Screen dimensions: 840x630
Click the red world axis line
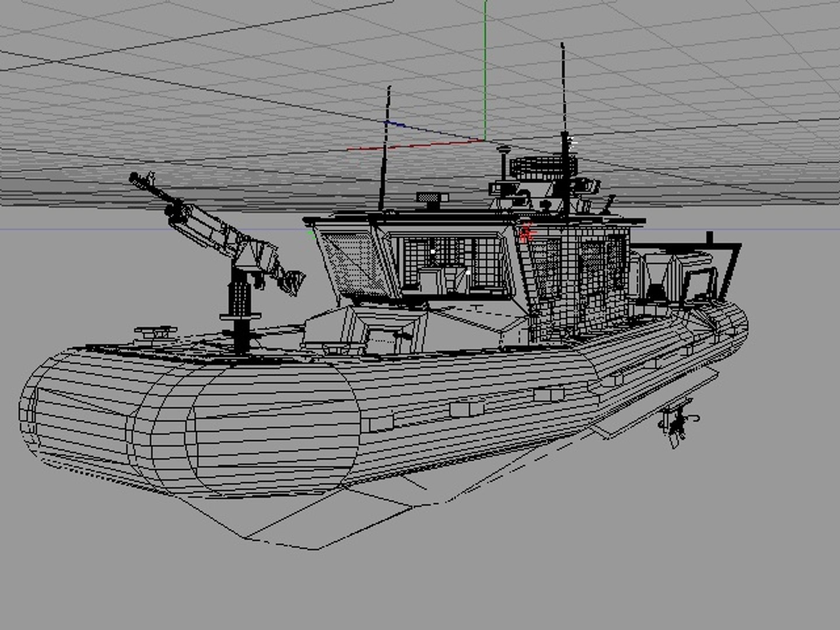click(x=415, y=145)
